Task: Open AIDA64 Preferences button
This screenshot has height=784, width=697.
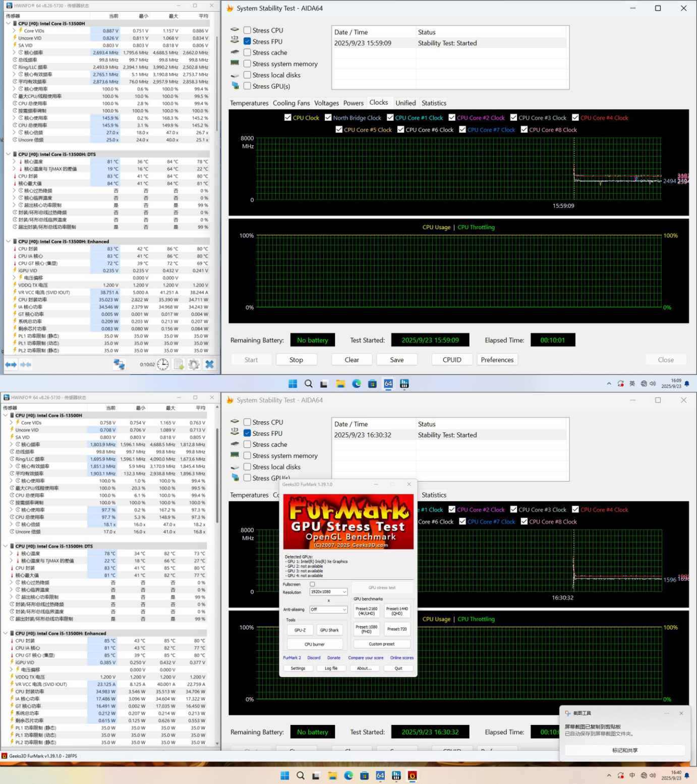Action: click(x=497, y=360)
